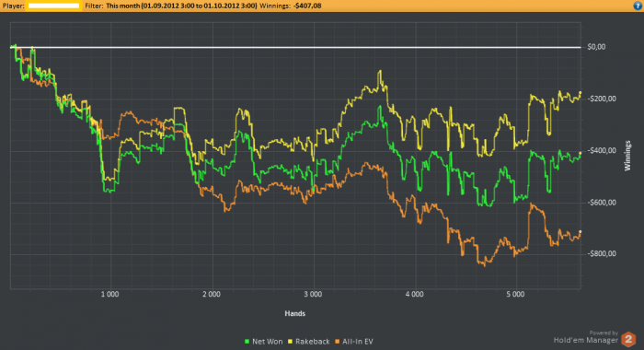The width and height of the screenshot is (644, 350).
Task: Toggle the Net Won legend entry
Action: [263, 342]
